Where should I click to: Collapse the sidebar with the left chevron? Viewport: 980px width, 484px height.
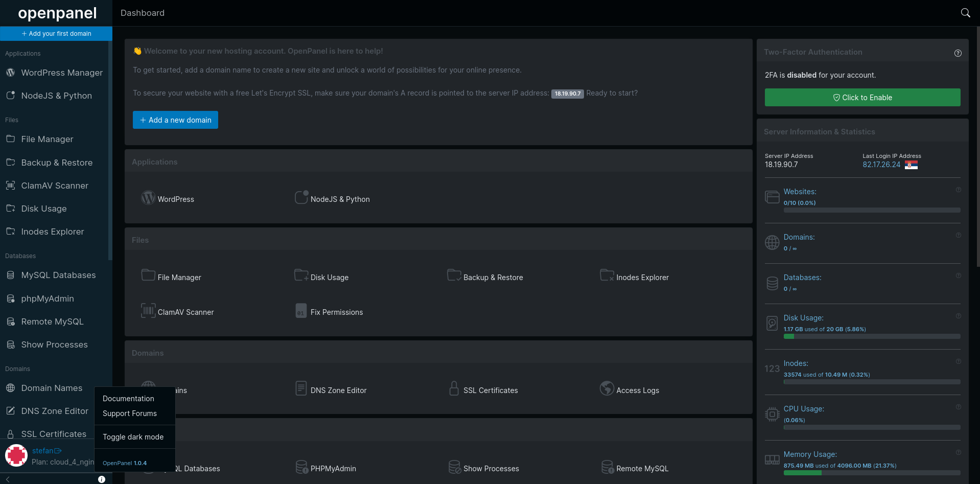click(8, 479)
